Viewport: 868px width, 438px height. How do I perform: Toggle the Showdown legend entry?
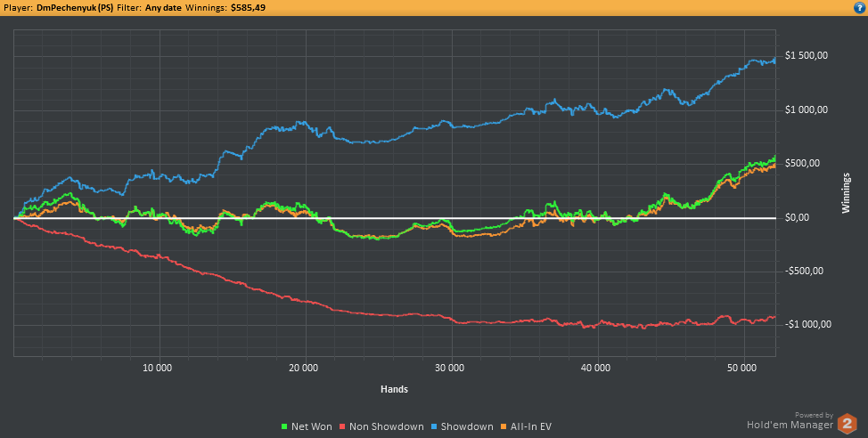click(x=462, y=426)
